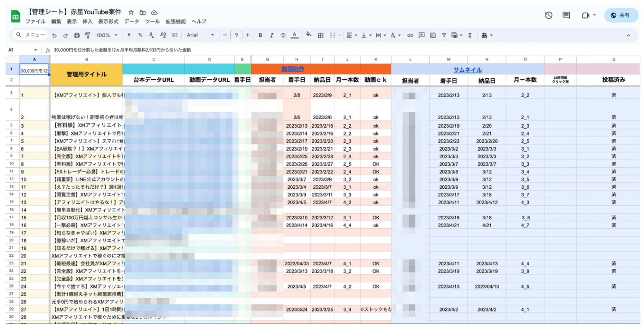Open the version history clock icon
The image size is (644, 327).
tap(549, 15)
